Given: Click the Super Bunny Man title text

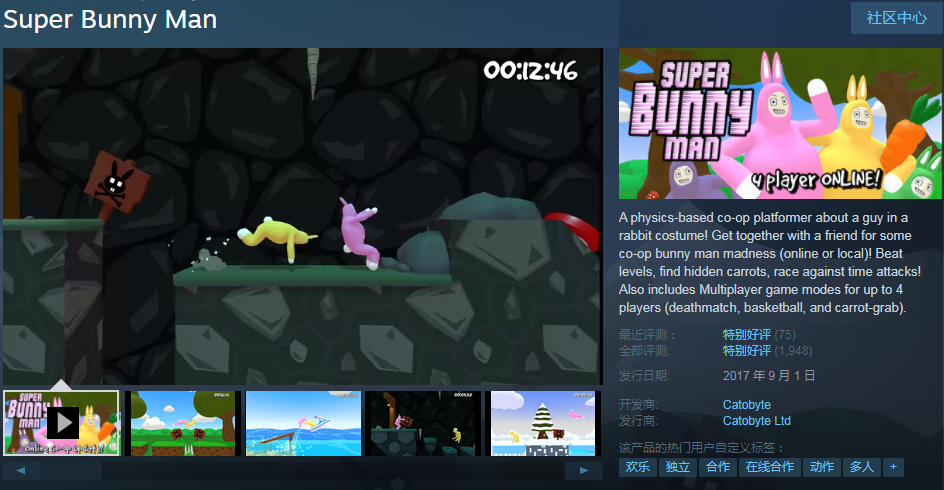Looking at the screenshot, I should click(110, 19).
